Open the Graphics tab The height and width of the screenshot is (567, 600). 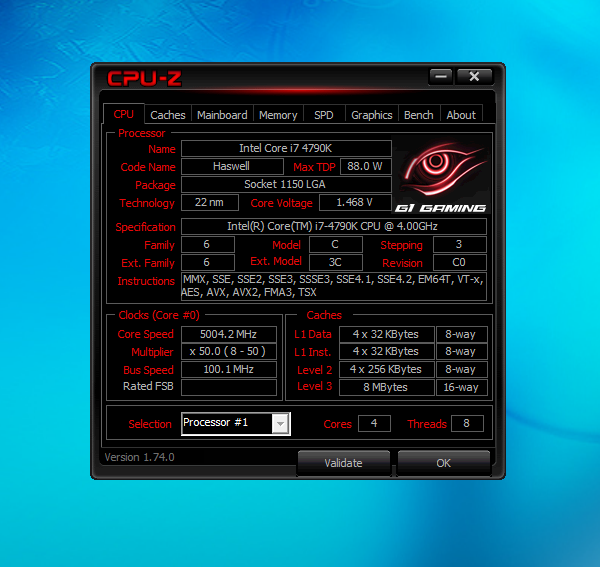(372, 115)
